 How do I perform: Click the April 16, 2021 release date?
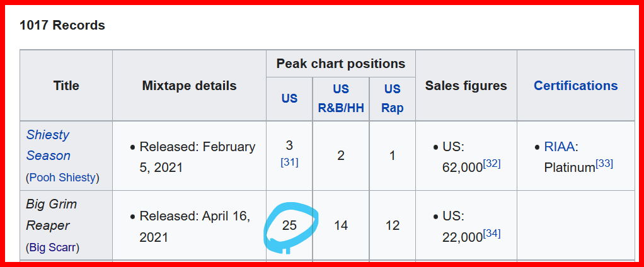(x=195, y=227)
